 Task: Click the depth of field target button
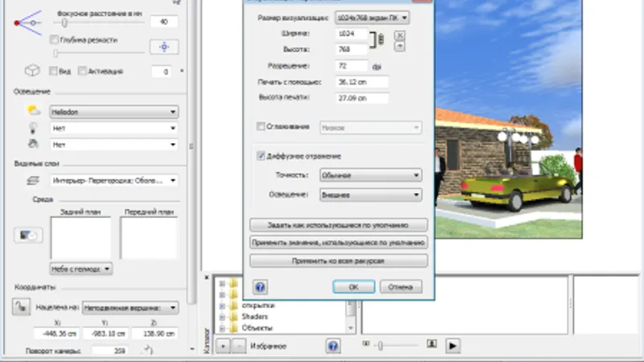point(164,47)
